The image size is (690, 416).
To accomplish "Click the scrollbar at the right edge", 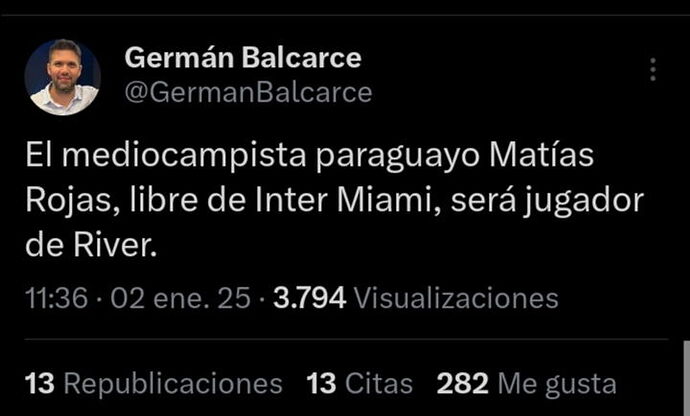I will 686,378.
